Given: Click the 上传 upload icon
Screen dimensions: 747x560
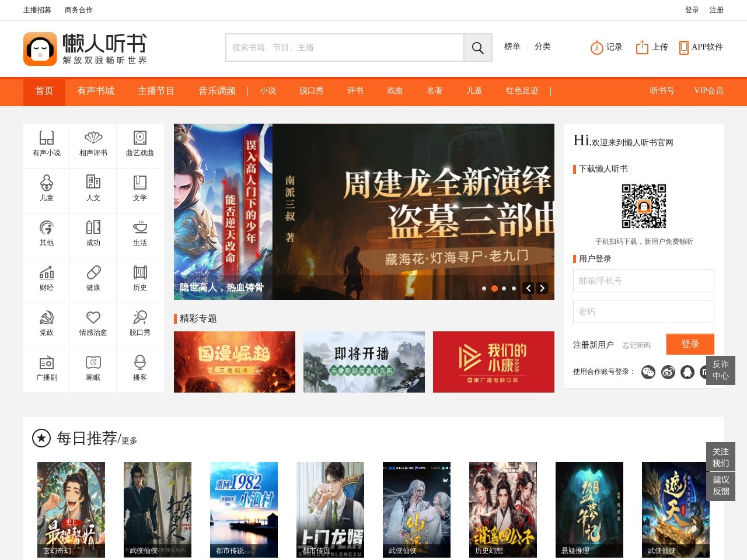Looking at the screenshot, I should (642, 47).
